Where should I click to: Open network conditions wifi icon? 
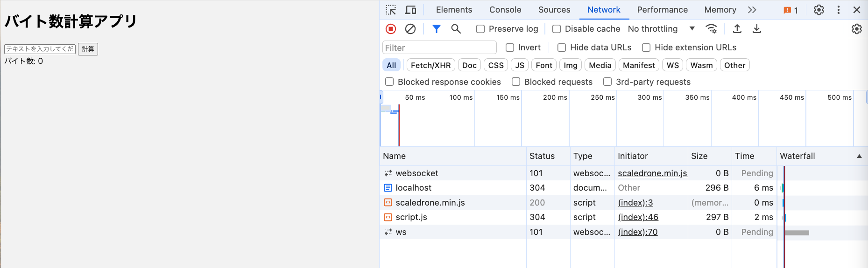pyautogui.click(x=711, y=29)
